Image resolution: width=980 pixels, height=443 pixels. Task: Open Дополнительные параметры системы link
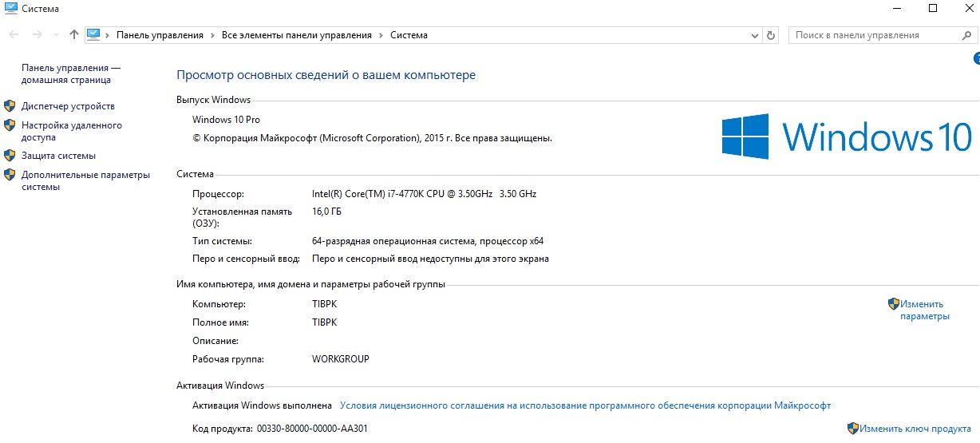click(x=85, y=180)
